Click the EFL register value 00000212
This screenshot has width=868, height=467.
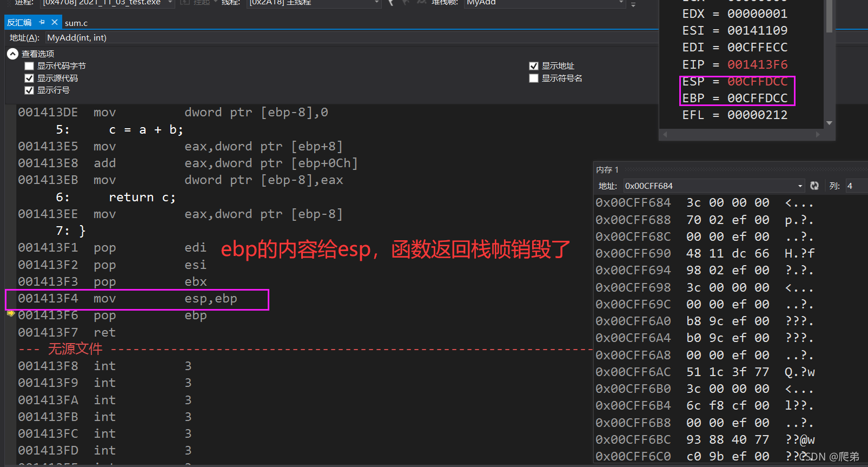point(757,115)
